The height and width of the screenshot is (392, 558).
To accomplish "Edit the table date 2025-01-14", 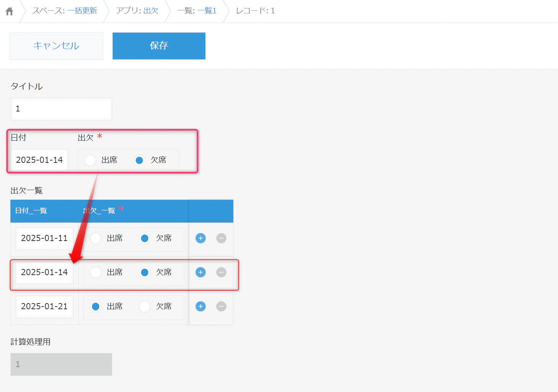I will click(x=44, y=273).
